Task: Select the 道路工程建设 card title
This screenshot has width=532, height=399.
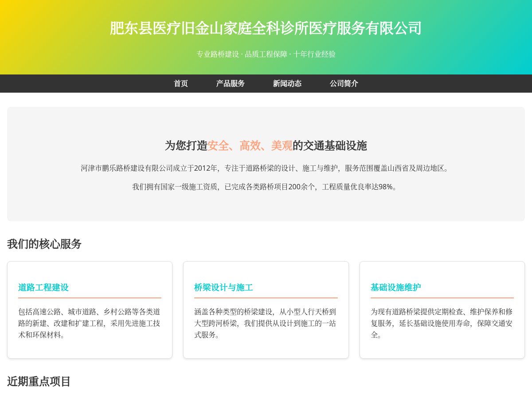Action: [43, 287]
